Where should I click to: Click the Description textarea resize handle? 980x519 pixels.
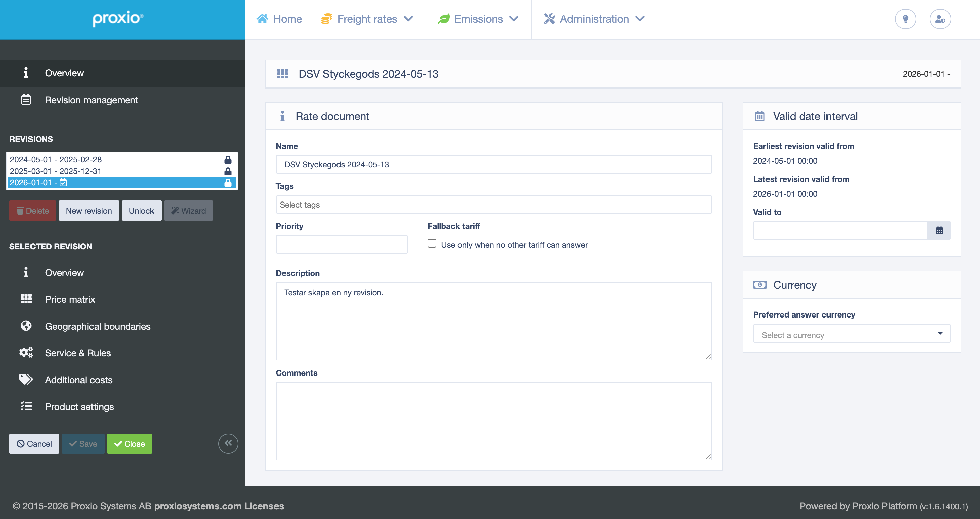(x=708, y=356)
